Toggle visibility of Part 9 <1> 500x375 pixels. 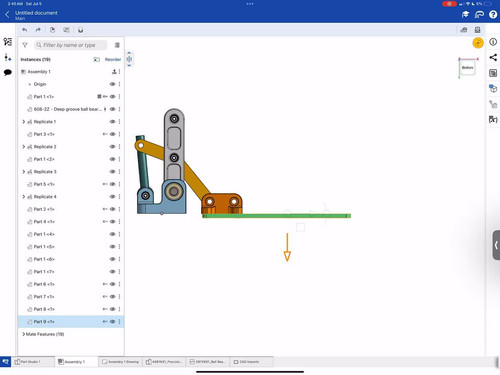[x=113, y=322]
